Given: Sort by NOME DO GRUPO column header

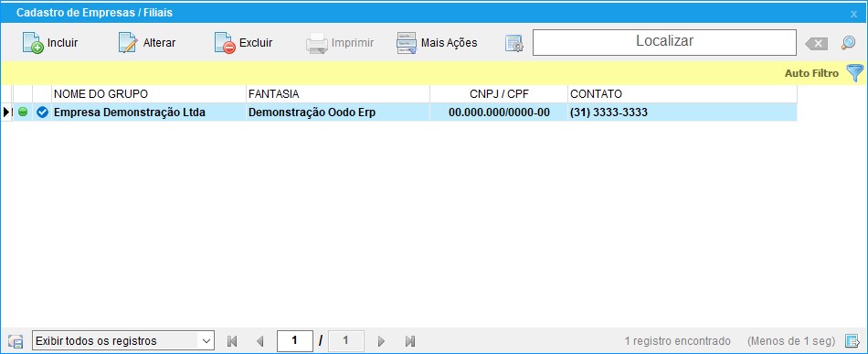Looking at the screenshot, I should click(148, 93).
